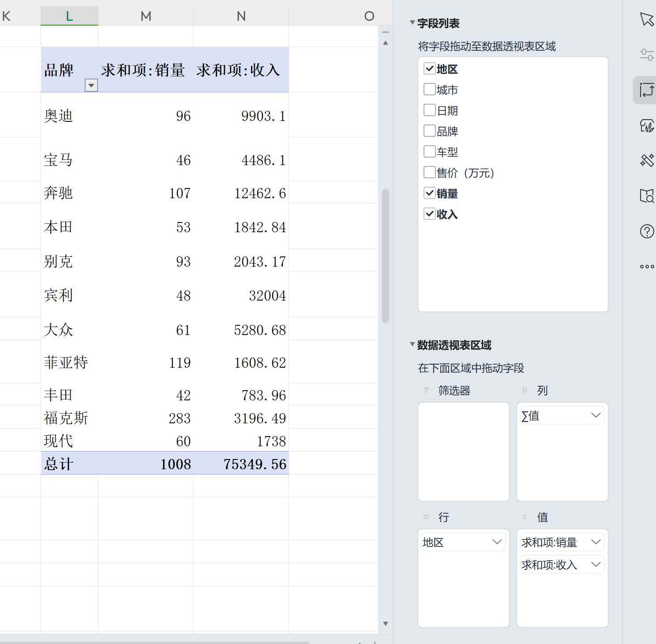Screen dimensions: 656x644
Task: Select the grand total cell 75349.56
Action: click(x=241, y=463)
